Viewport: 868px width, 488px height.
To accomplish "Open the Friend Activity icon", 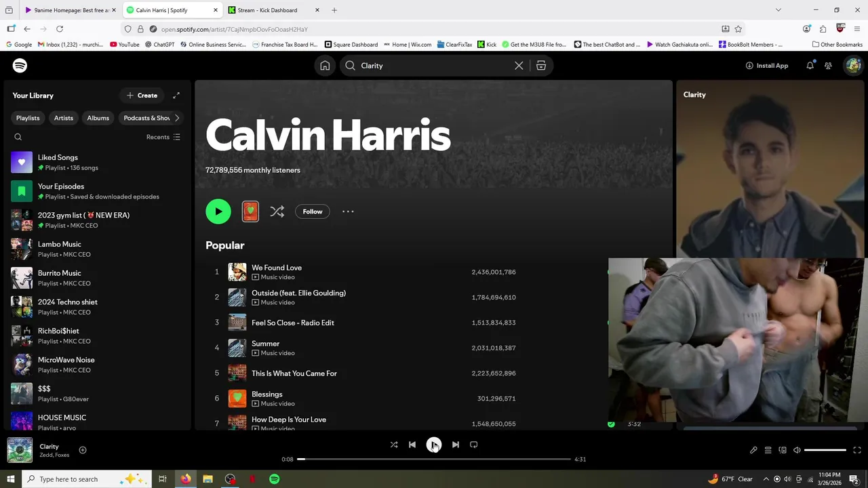I will (x=828, y=66).
